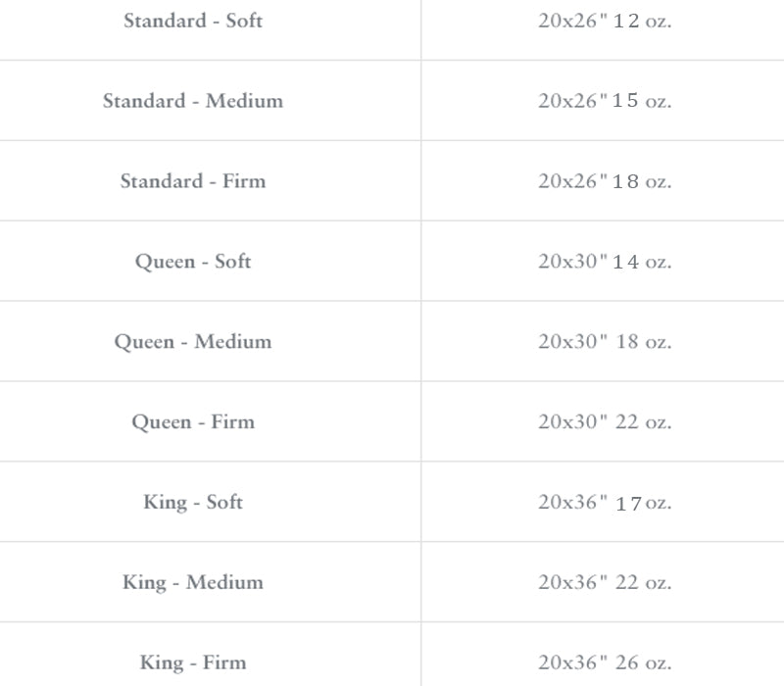Click the King - Firm row label
The image size is (784, 686).
point(193,663)
